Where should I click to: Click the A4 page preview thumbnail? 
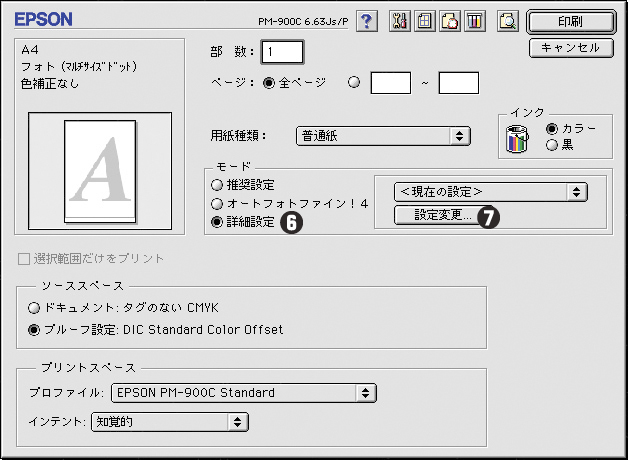coord(100,171)
